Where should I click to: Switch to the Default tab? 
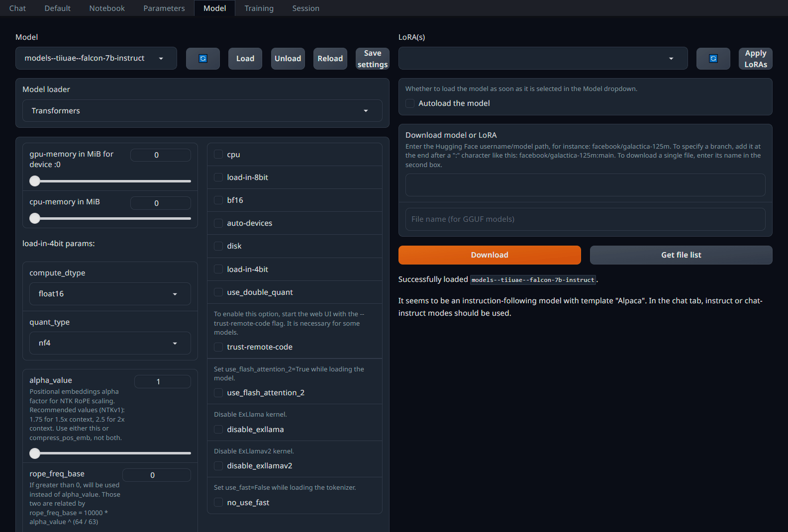(x=58, y=8)
